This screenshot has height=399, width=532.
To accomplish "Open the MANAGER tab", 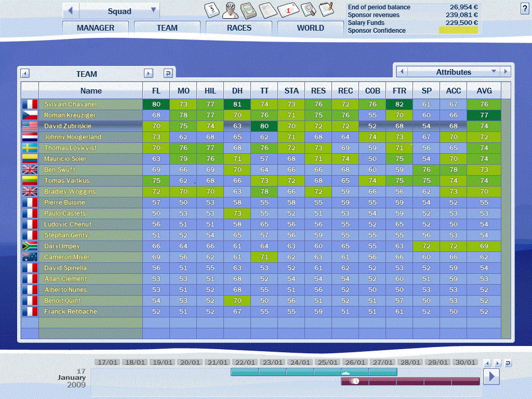I will pyautogui.click(x=96, y=28).
